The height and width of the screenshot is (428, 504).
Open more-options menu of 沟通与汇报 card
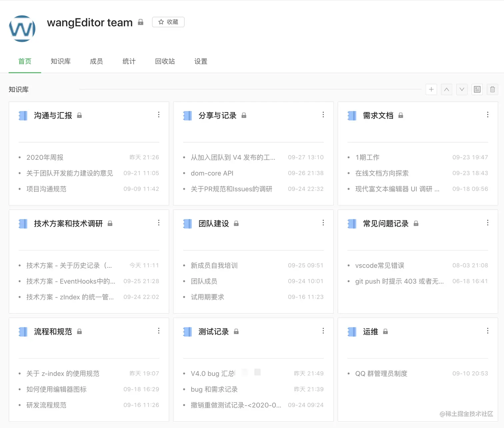pyautogui.click(x=159, y=115)
